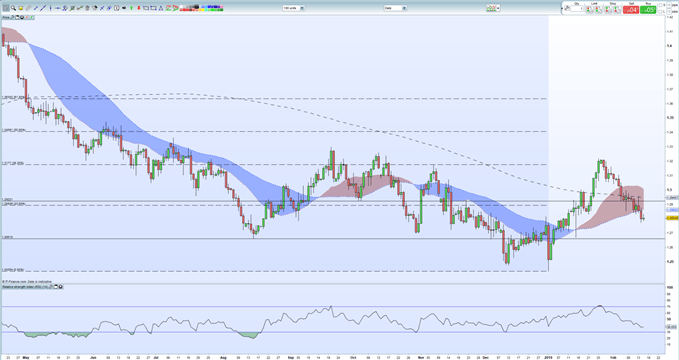Screen dimensions: 679x360
Task: Click the Price panel label
Action: tap(6, 17)
